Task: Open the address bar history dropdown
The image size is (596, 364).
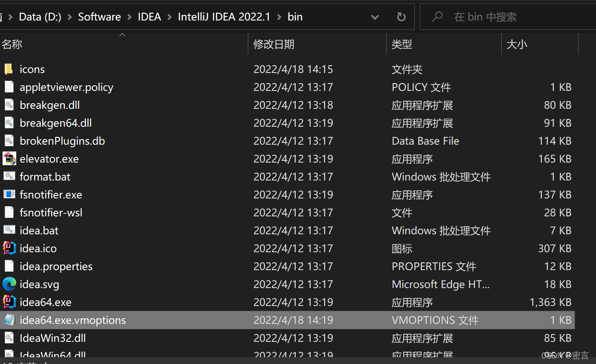Action: coord(375,17)
